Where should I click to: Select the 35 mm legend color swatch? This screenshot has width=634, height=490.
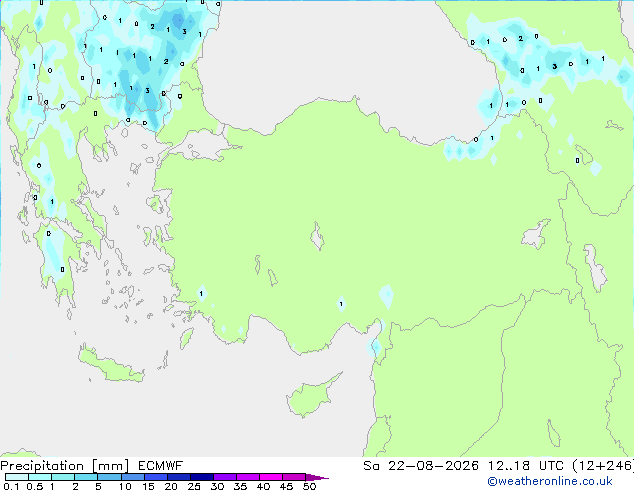coord(247,477)
